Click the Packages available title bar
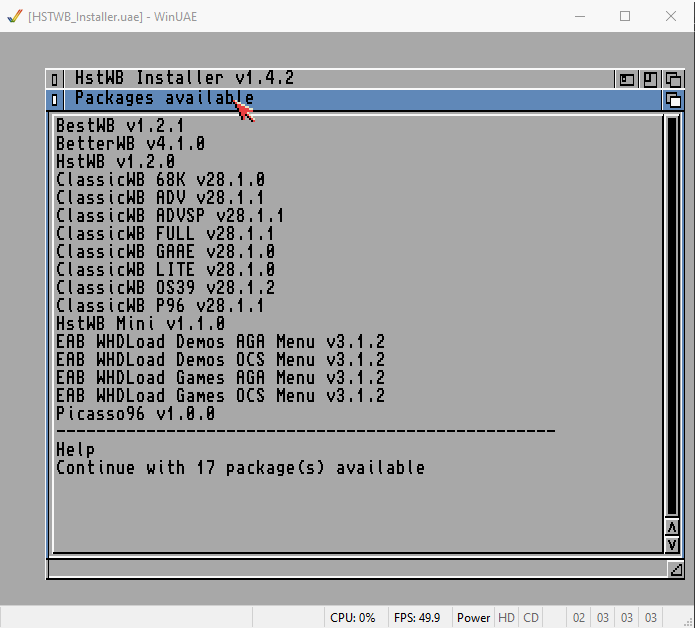Screen dimensions: 695x628 363,100
